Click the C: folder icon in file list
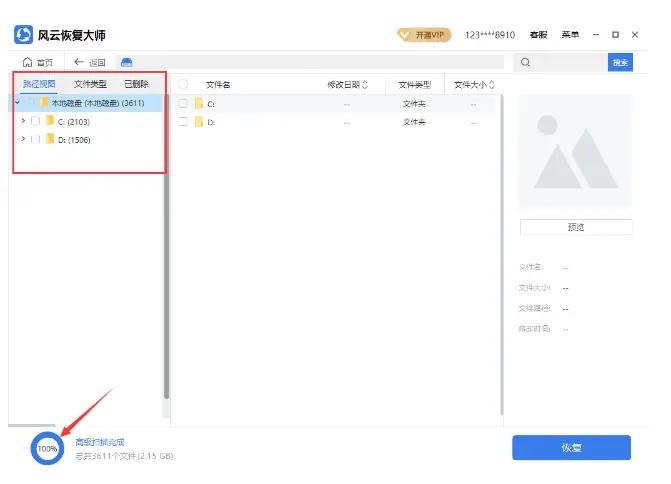 pyautogui.click(x=198, y=103)
